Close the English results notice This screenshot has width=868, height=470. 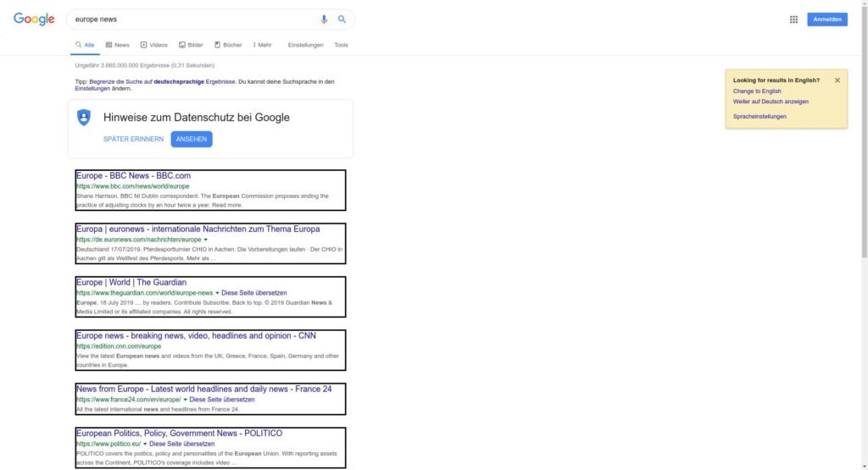coord(837,80)
